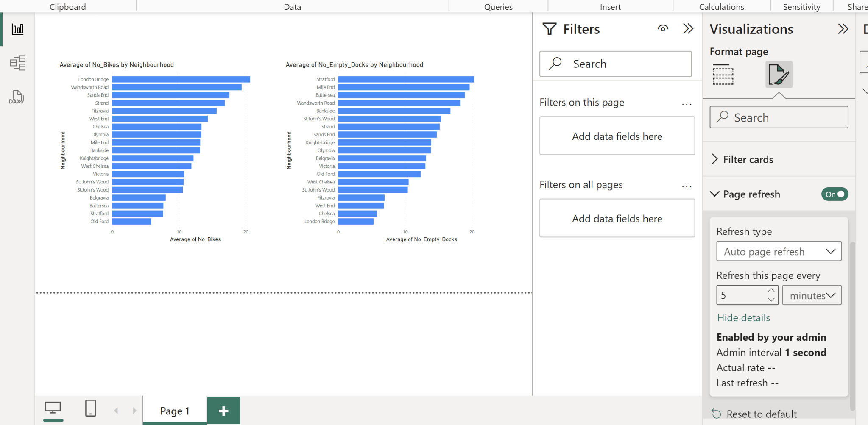This screenshot has height=425, width=868.
Task: Open the Refresh type dropdown
Action: click(779, 251)
